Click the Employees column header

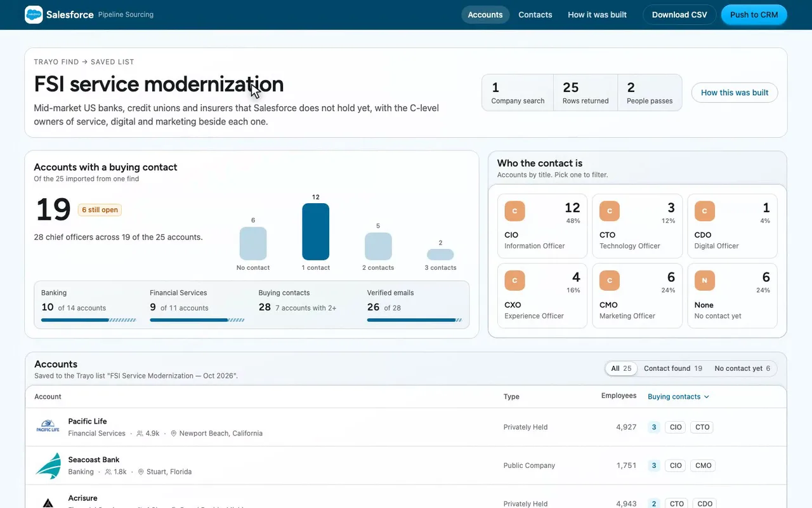(x=619, y=396)
